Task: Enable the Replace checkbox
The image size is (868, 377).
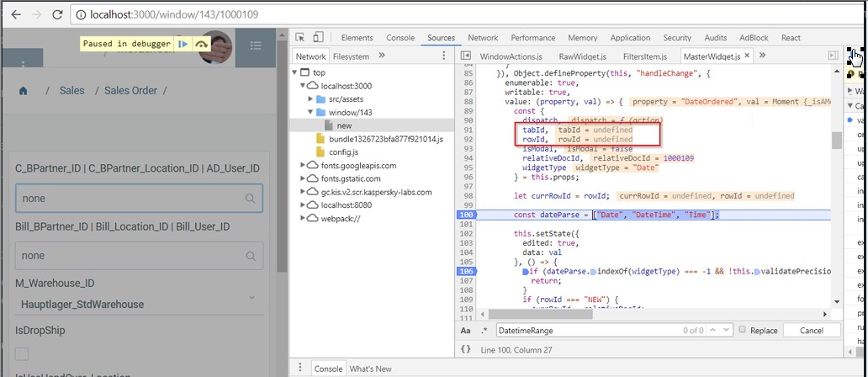Action: click(743, 330)
